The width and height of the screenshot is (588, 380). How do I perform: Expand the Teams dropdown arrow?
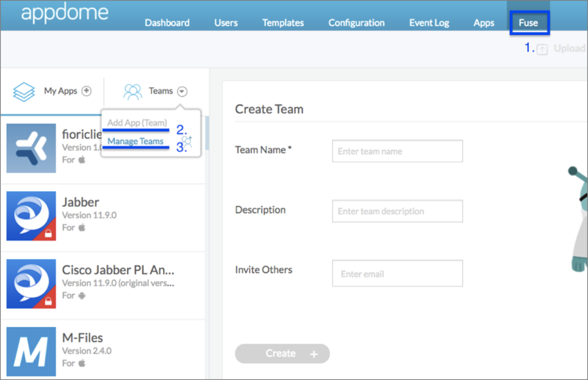click(182, 91)
